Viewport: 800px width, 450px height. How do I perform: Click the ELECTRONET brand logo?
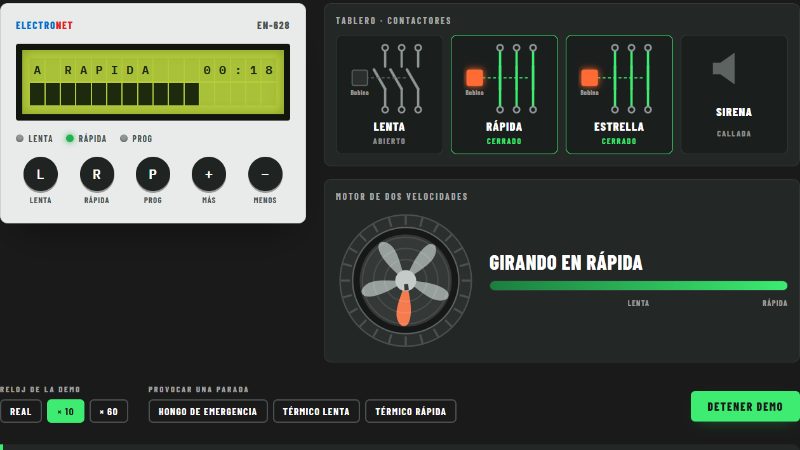pyautogui.click(x=44, y=26)
